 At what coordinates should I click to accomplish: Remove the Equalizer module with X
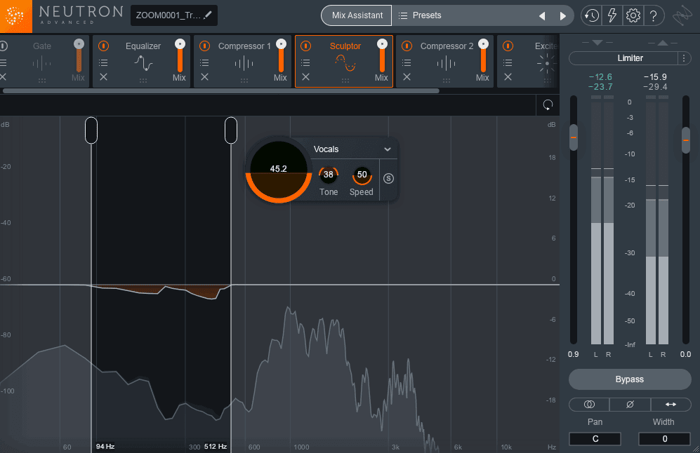pos(104,77)
